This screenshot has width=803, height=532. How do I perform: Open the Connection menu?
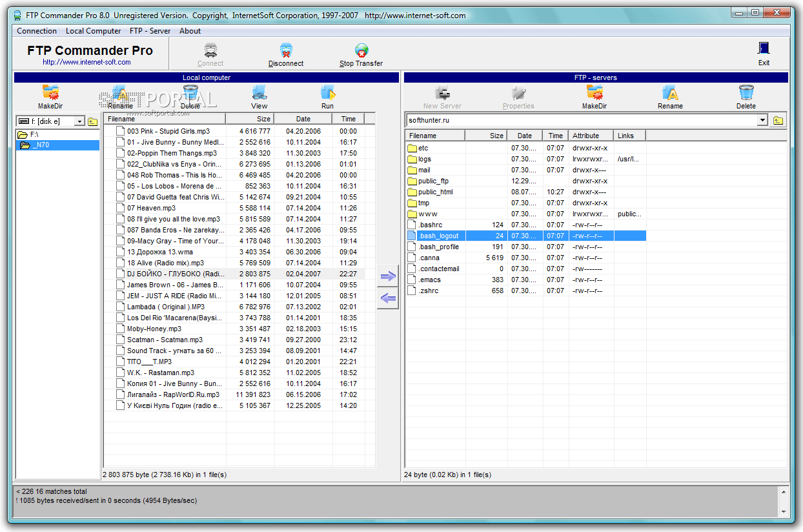[x=37, y=31]
